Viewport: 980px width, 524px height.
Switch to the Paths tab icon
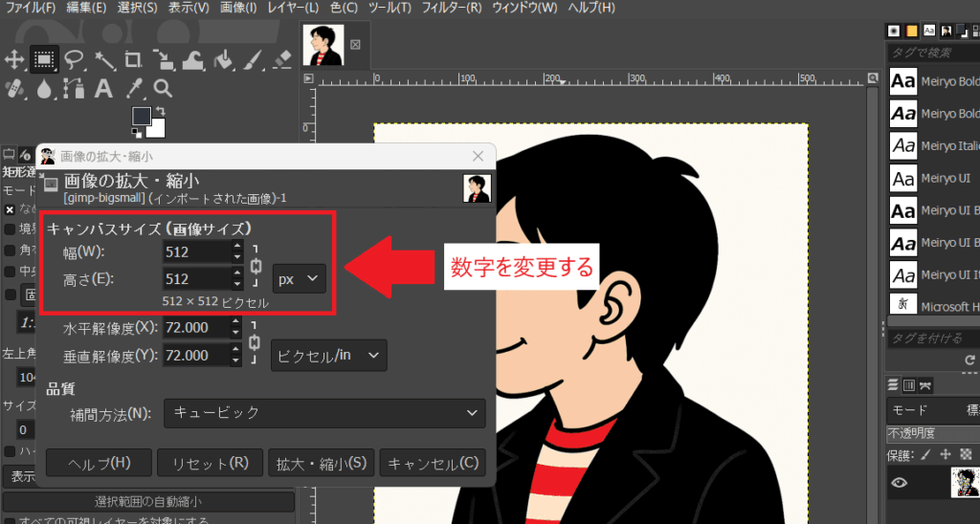click(x=925, y=385)
